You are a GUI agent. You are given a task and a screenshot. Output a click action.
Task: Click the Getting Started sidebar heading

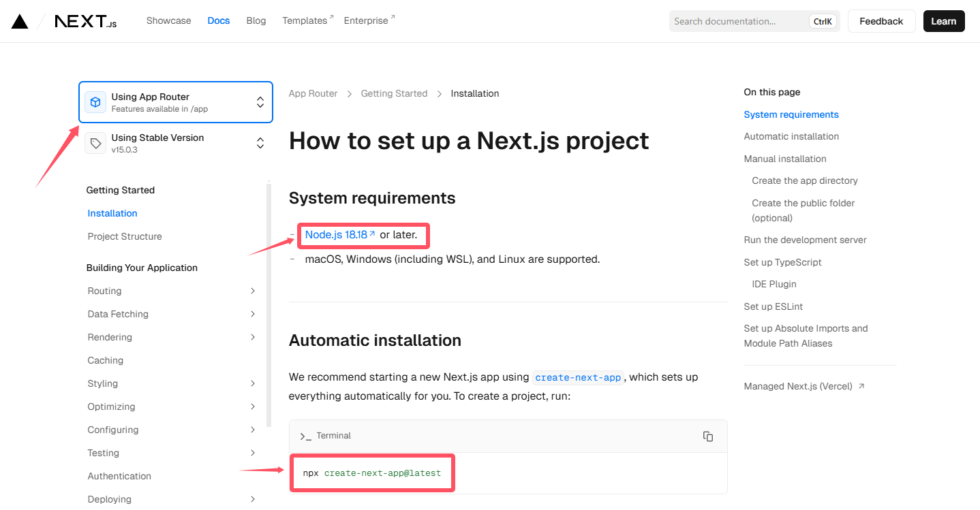click(x=121, y=190)
